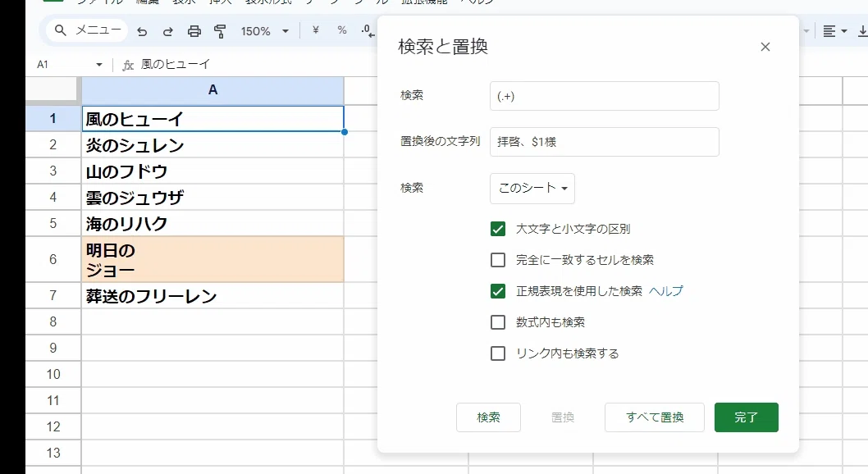
Task: Click the search Menu magnifier box
Action: tap(88, 30)
